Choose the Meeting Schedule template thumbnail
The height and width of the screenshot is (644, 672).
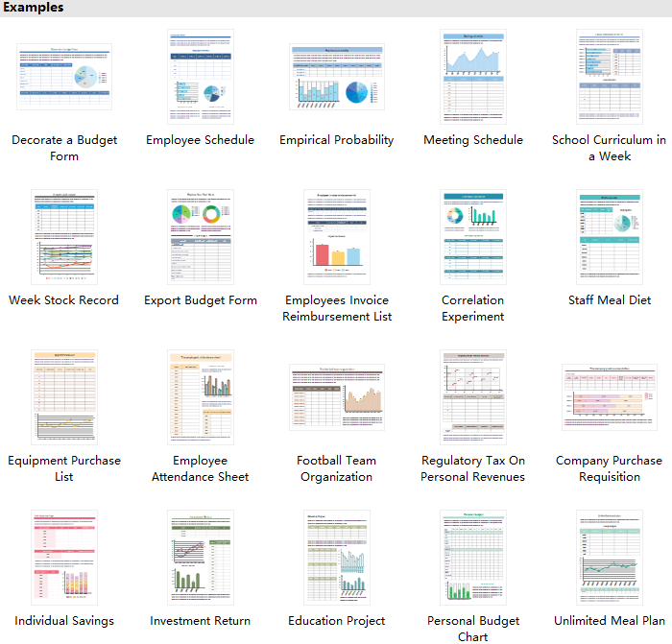473,77
